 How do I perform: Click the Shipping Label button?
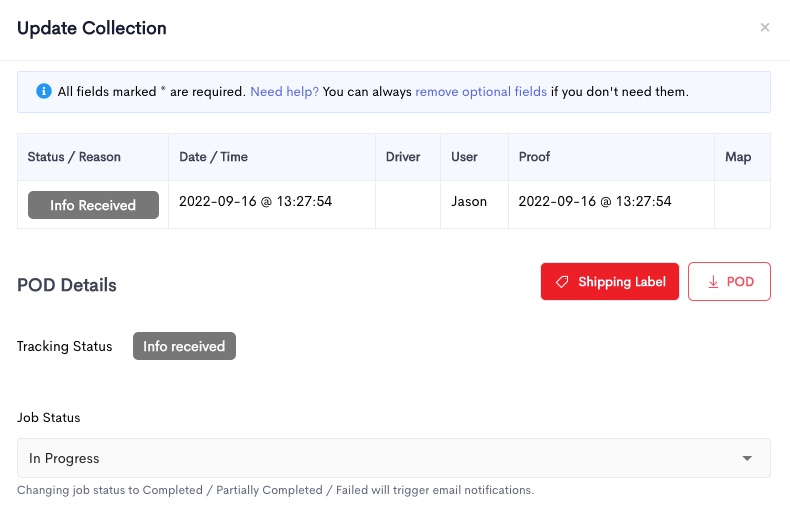point(610,282)
